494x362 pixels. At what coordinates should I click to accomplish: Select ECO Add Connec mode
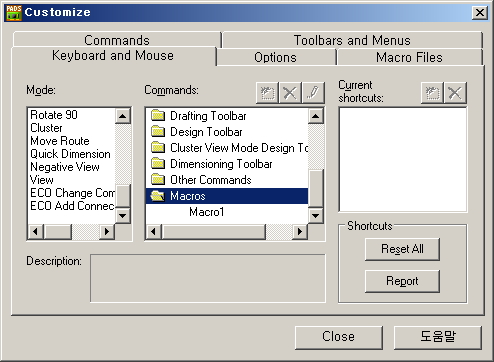(x=72, y=206)
